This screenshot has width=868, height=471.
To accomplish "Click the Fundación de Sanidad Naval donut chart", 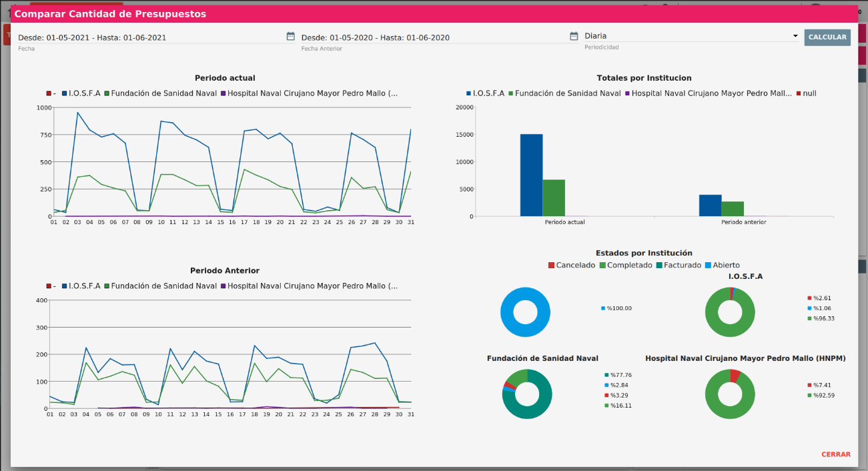I will [527, 394].
